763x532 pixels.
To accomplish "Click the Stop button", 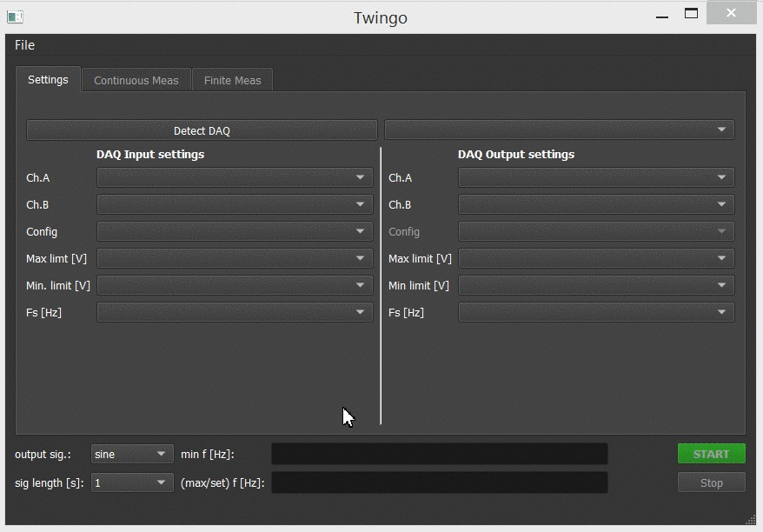I will point(711,482).
